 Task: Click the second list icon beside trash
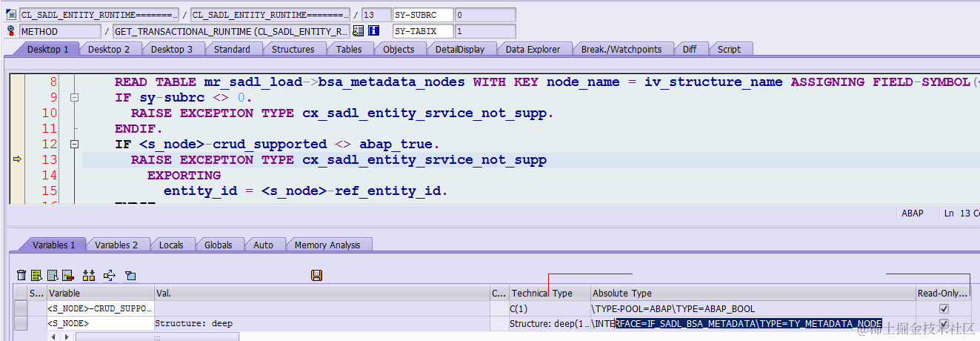point(52,276)
